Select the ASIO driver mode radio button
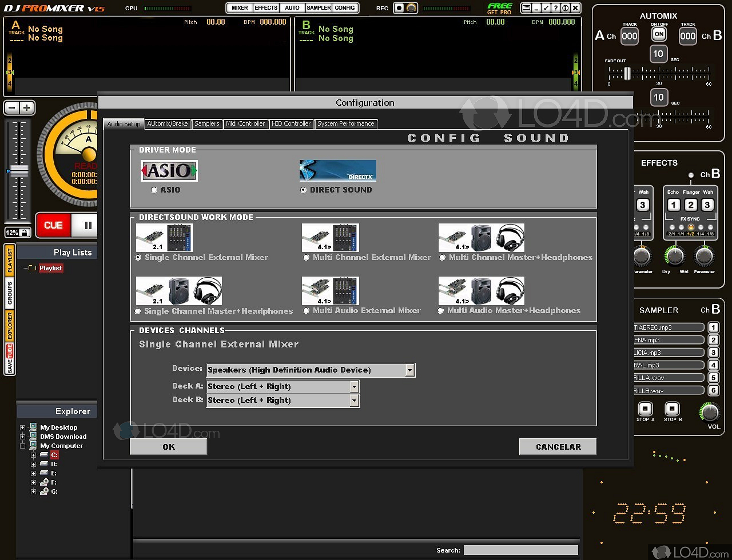 coord(153,190)
